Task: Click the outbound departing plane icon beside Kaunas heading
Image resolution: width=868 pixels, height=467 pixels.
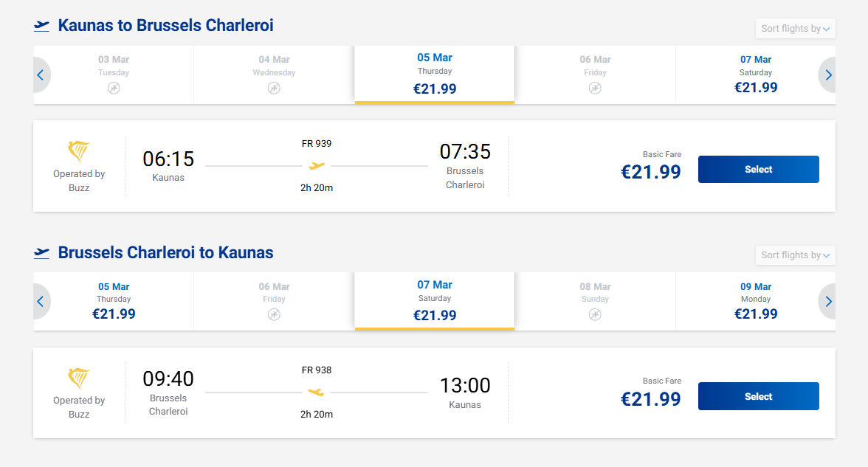Action: click(42, 26)
